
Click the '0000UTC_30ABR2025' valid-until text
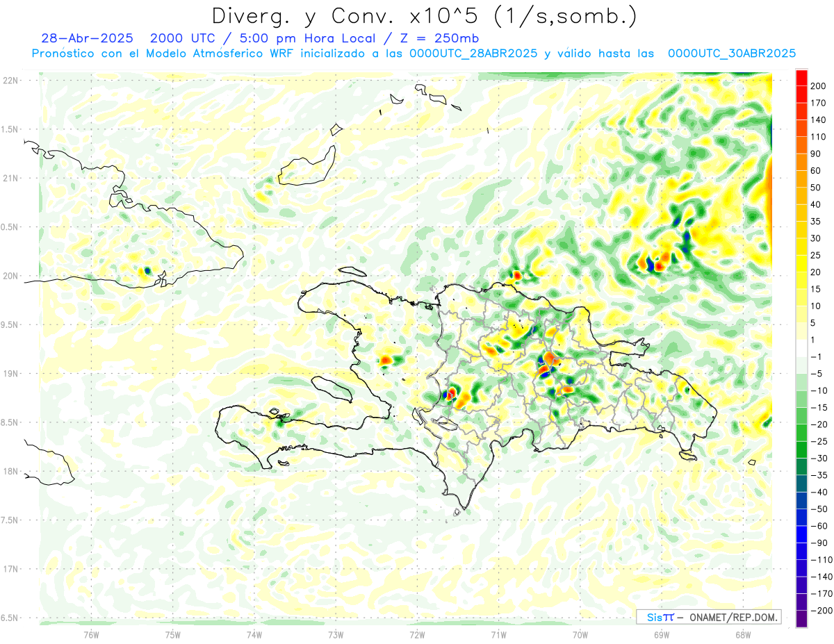coord(731,53)
